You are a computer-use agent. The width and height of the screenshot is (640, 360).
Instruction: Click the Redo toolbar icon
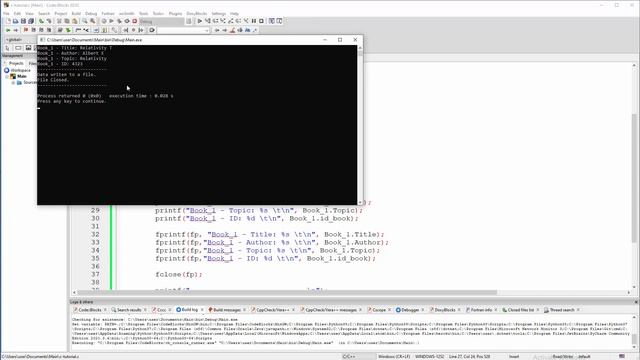(49, 21)
